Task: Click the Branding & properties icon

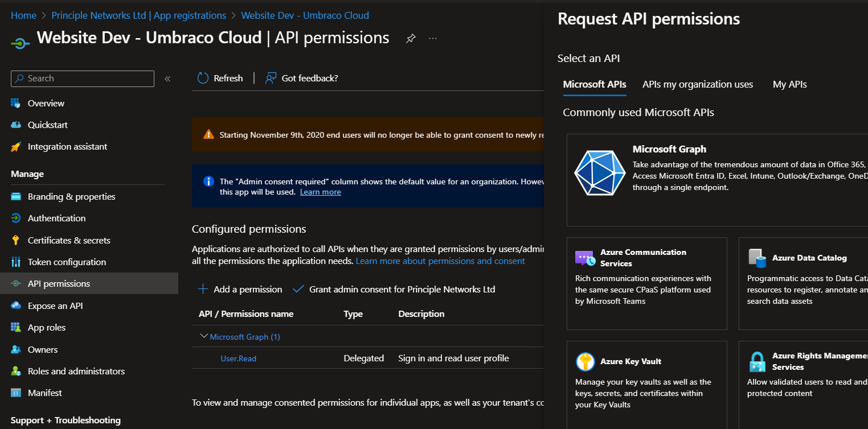Action: (16, 197)
